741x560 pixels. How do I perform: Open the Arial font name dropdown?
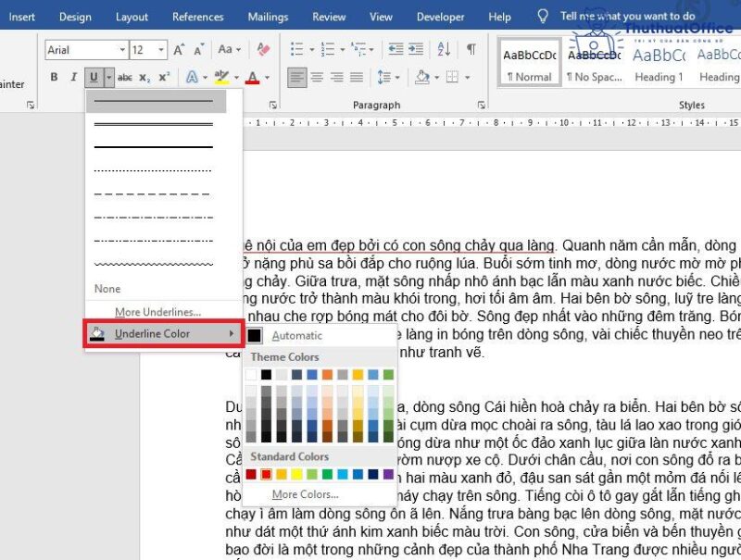tap(121, 50)
